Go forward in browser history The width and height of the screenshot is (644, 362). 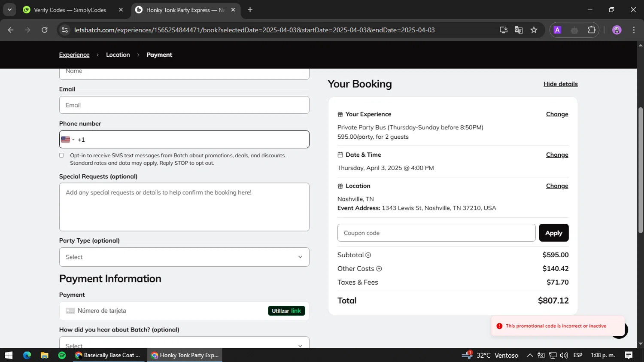click(x=27, y=30)
